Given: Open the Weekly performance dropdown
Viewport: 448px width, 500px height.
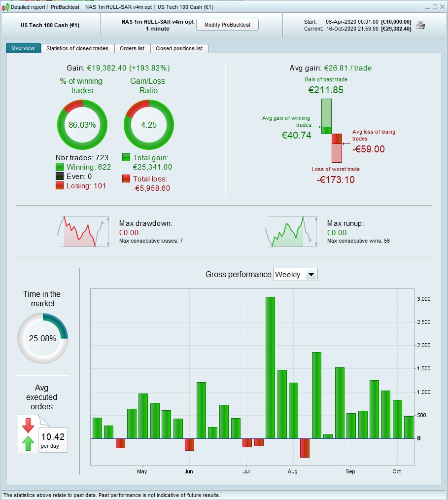Looking at the screenshot, I should 295,275.
